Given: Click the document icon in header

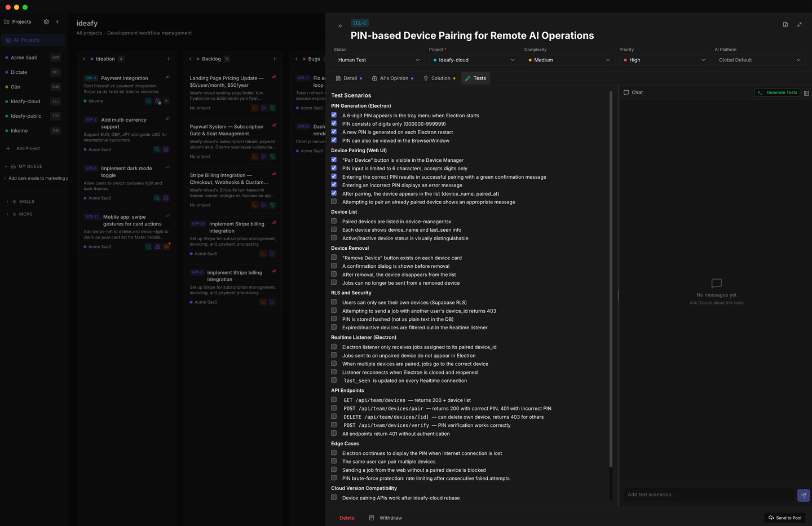Looking at the screenshot, I should tap(785, 25).
